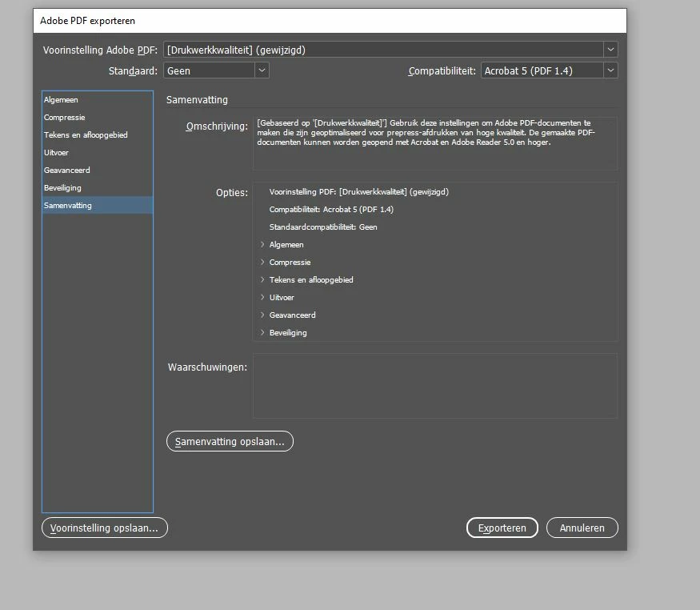The image size is (700, 610).
Task: Click the 'Voorinstelling PDF: [Drukwerkkwaliteit]' options line
Action: (x=359, y=191)
